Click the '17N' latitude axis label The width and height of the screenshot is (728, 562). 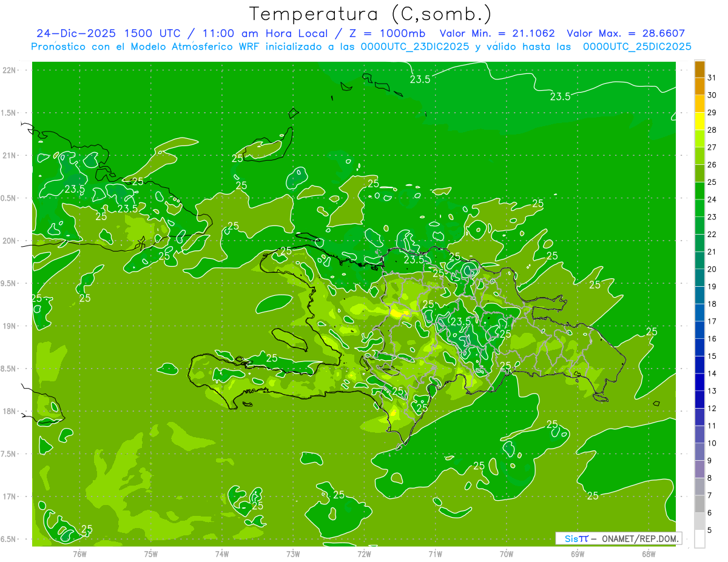click(x=10, y=497)
